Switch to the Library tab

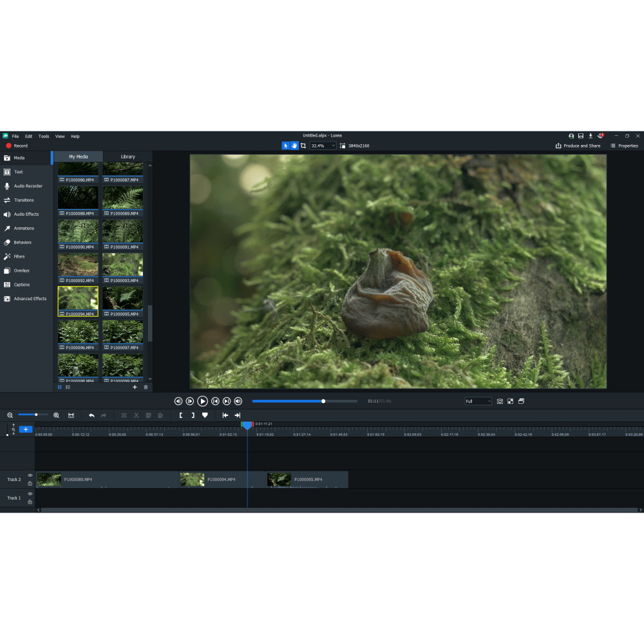128,156
